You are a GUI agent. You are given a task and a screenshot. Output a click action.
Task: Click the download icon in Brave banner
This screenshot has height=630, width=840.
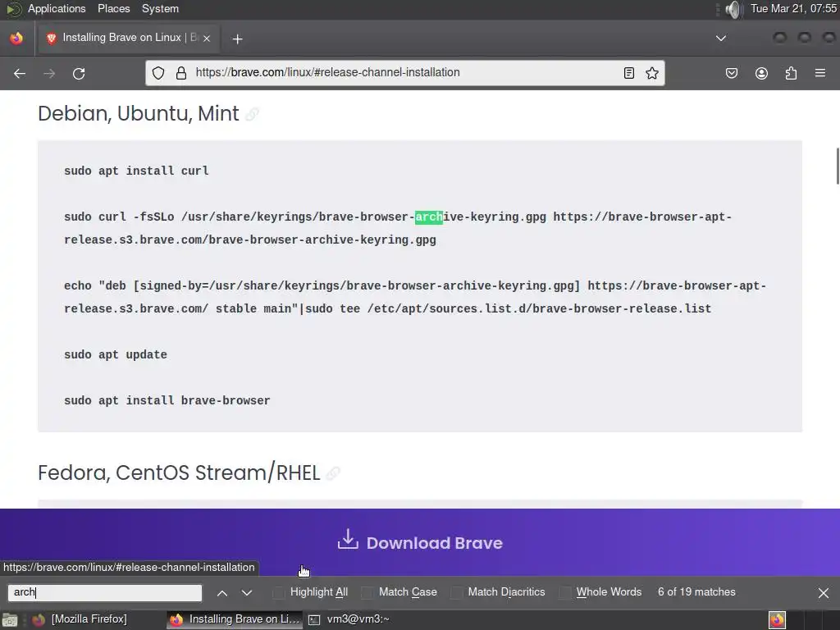(x=348, y=540)
